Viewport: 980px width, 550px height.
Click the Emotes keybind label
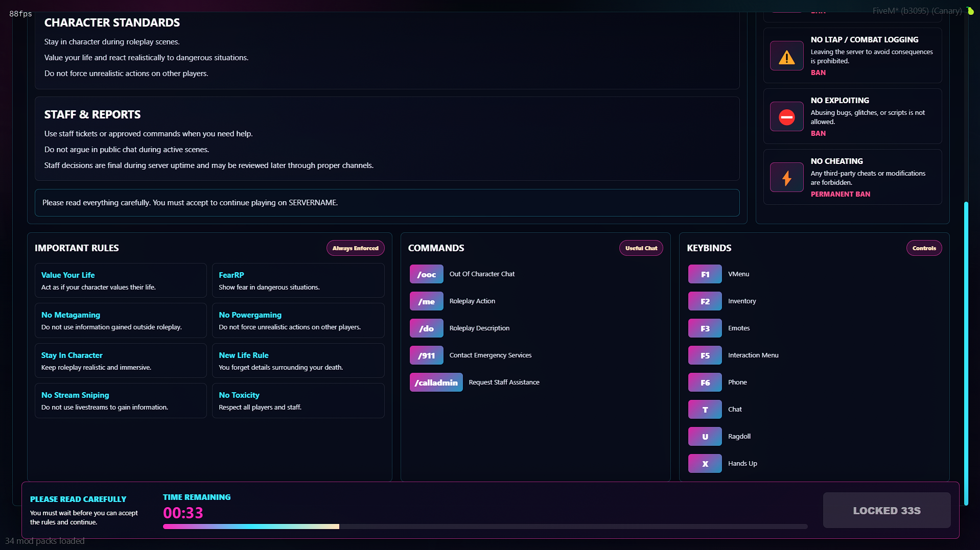[739, 328]
